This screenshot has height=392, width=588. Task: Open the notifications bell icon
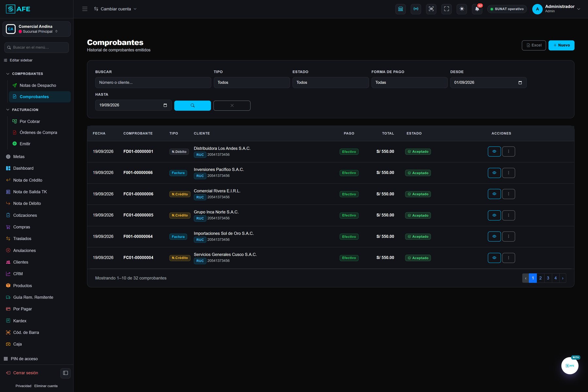coord(477,9)
